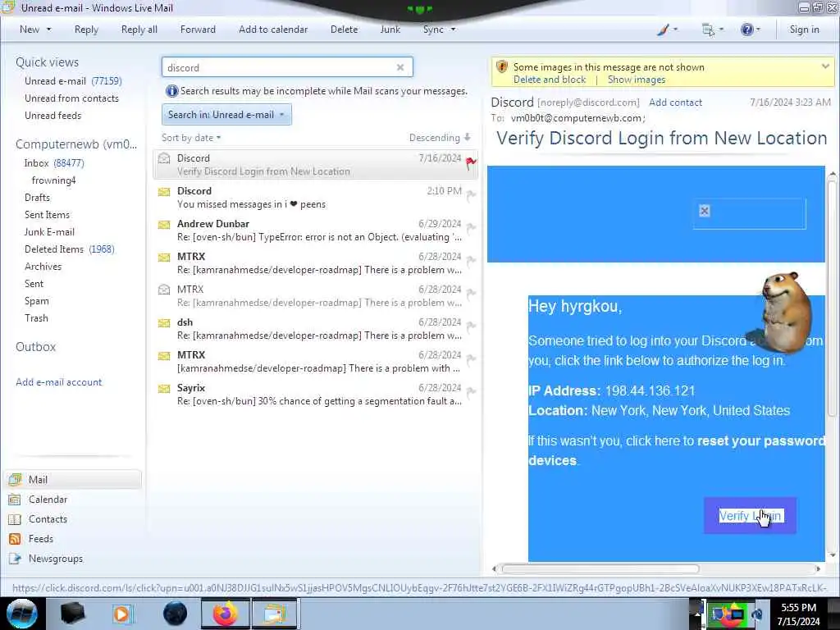Image resolution: width=840 pixels, height=630 pixels.
Task: Switch to the Mail pane icon
Action: [15, 479]
